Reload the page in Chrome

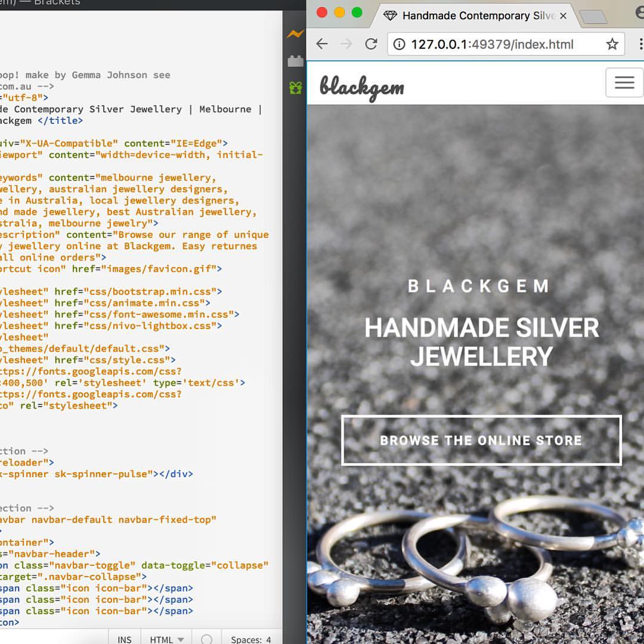pos(371,44)
